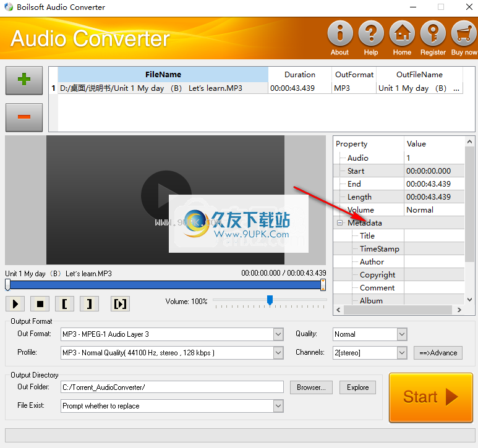Click the 00:00:43.439 duration cell
The width and height of the screenshot is (478, 448).
pyautogui.click(x=300, y=88)
